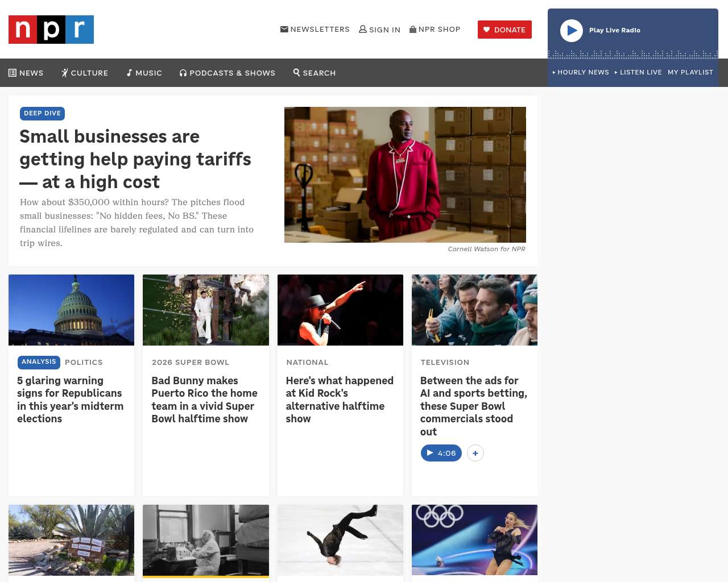
Task: Open the black-and-white seated person photo
Action: tap(206, 540)
